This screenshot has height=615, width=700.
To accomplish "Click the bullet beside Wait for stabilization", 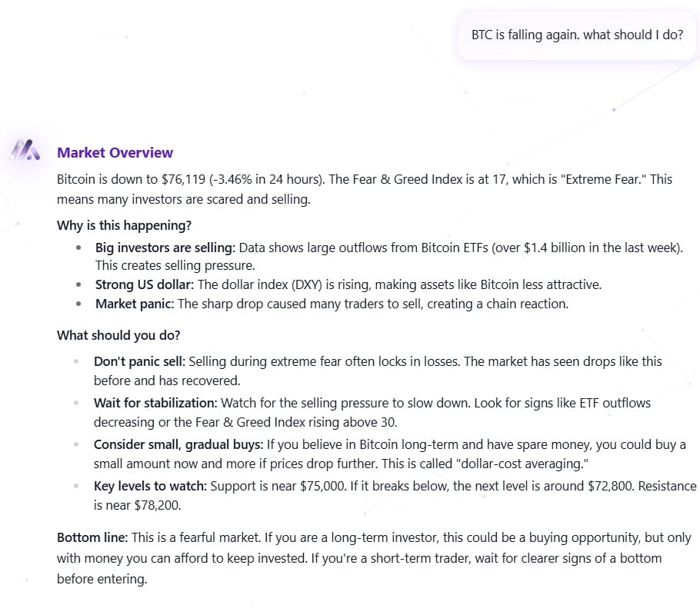I will click(78, 403).
